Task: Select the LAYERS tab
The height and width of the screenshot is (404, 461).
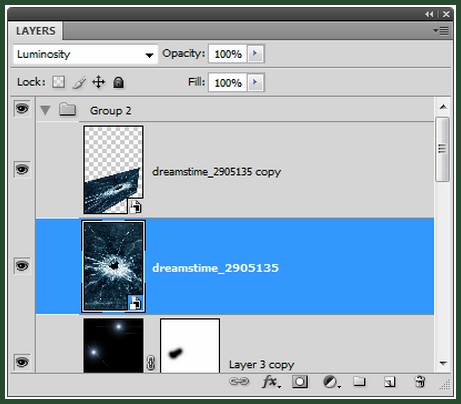Action: click(x=36, y=31)
